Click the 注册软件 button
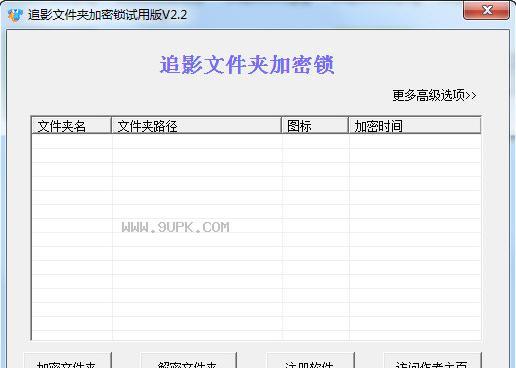Image resolution: width=516 pixels, height=368 pixels. pos(310,360)
